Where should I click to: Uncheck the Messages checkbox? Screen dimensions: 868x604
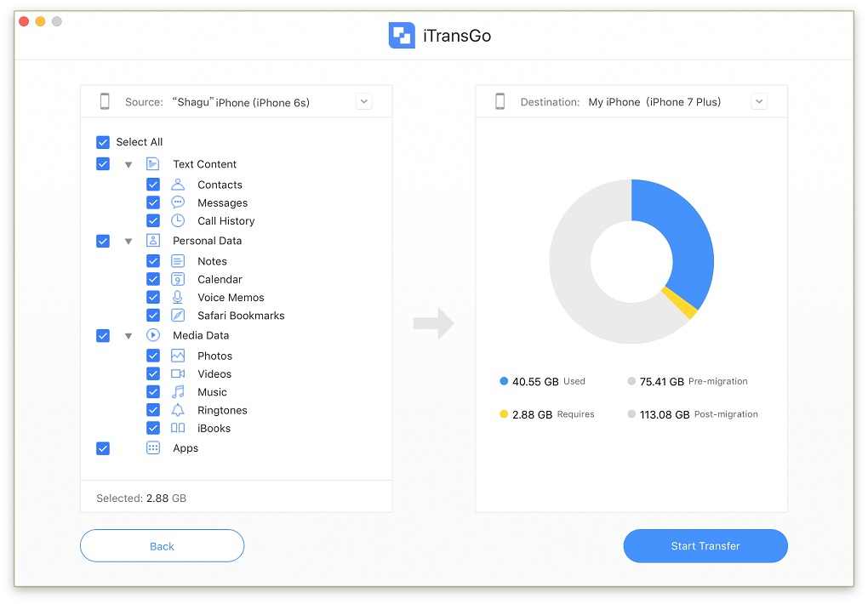pos(153,202)
